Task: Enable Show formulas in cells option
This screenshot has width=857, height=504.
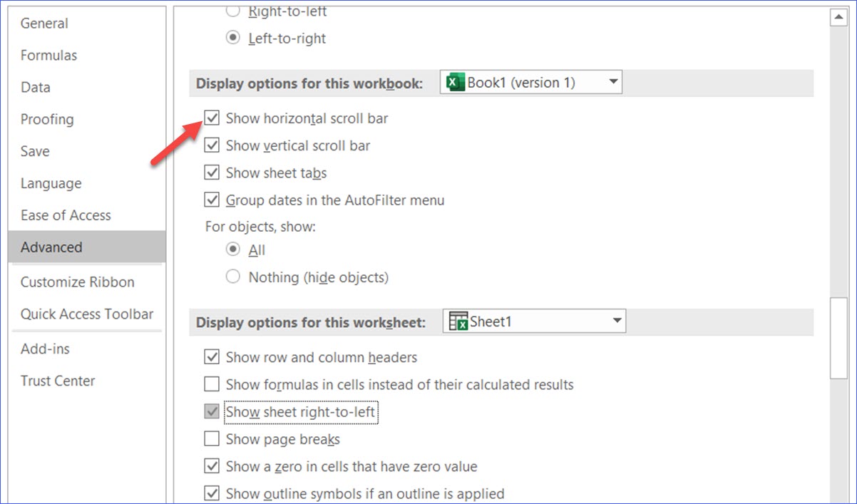Action: pos(212,384)
